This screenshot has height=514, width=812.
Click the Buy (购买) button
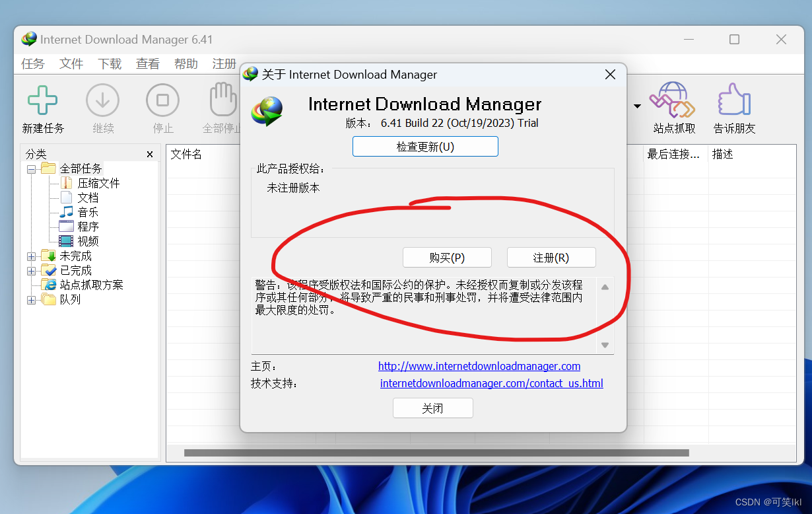pos(447,257)
